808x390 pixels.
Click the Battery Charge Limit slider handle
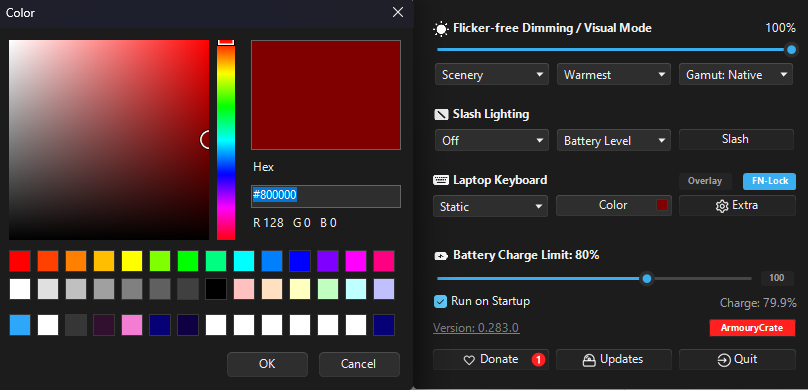point(647,279)
